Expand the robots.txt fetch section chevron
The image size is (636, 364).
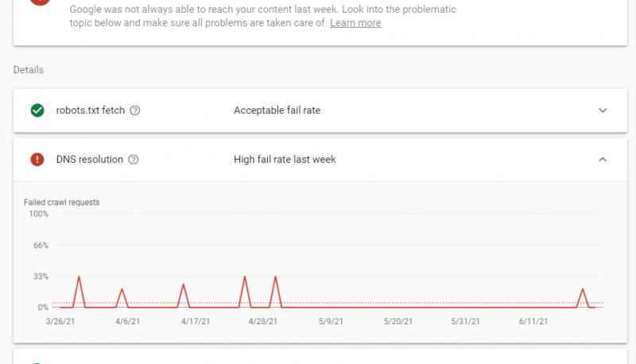(603, 110)
